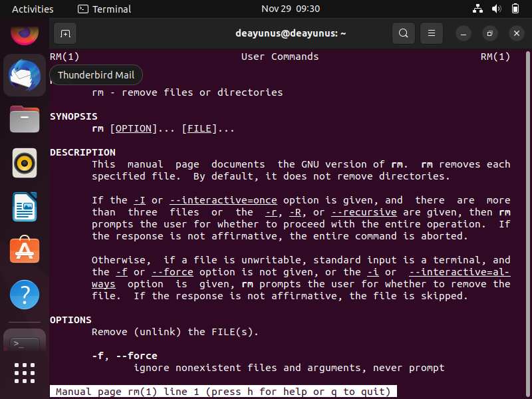The height and width of the screenshot is (399, 532).
Task: Click the underlined --force option text
Action: (x=172, y=272)
